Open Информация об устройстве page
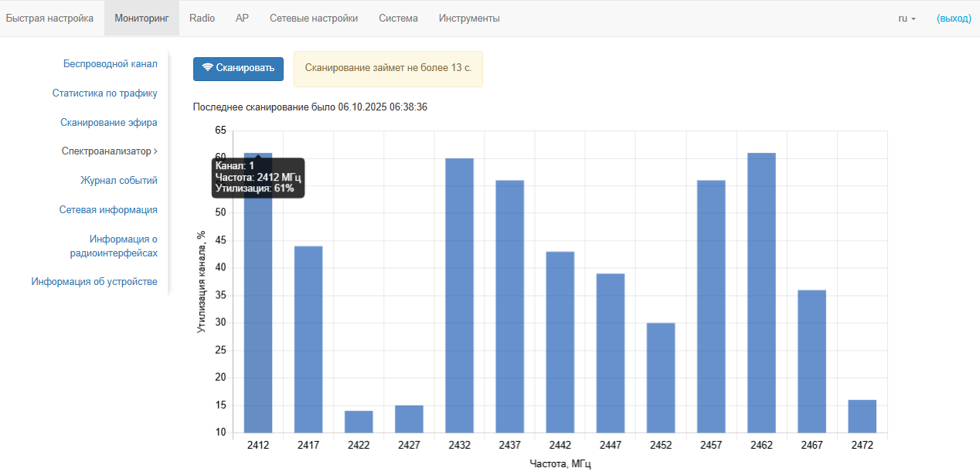This screenshot has width=980, height=475. pyautogui.click(x=94, y=282)
